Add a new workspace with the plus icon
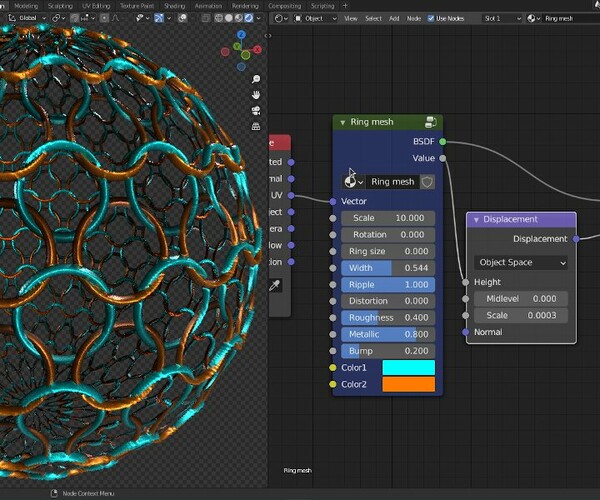This screenshot has width=600, height=500. coord(345,6)
